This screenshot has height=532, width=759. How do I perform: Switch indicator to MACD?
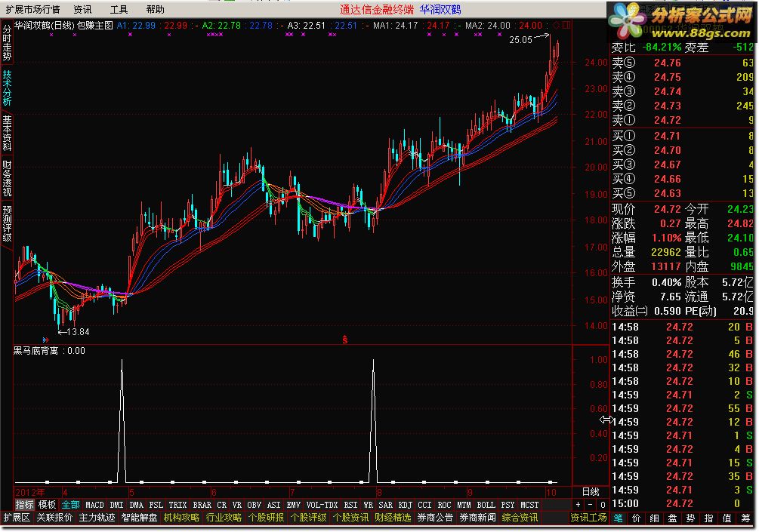(94, 504)
